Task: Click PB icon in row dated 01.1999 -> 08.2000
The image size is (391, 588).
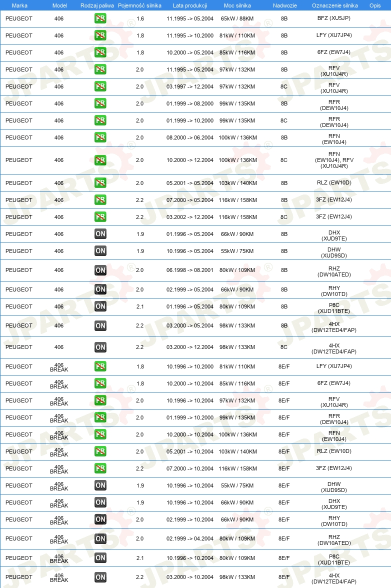Action: click(100, 103)
